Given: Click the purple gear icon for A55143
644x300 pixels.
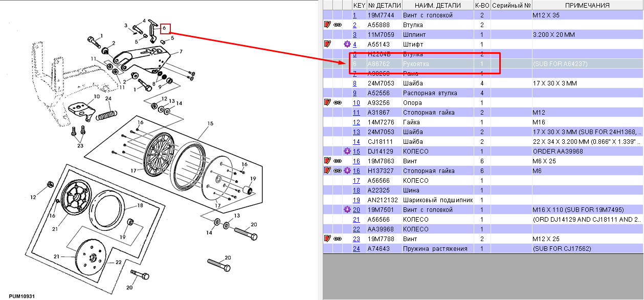Looking at the screenshot, I should (347, 44).
